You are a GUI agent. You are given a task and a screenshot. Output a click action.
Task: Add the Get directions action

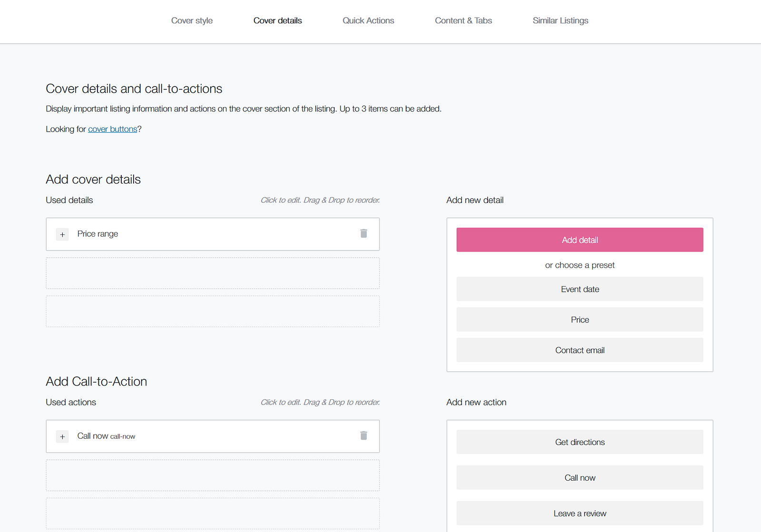click(x=580, y=442)
